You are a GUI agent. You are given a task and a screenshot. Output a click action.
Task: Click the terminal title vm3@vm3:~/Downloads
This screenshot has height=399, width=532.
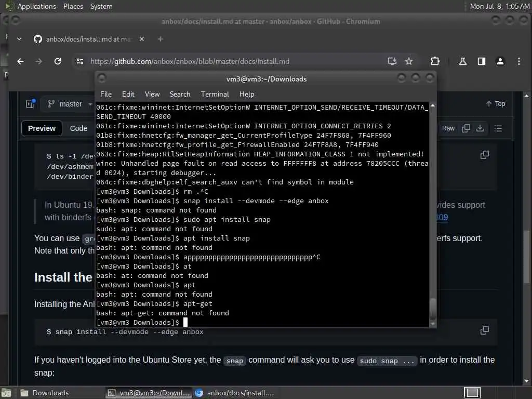pos(267,79)
